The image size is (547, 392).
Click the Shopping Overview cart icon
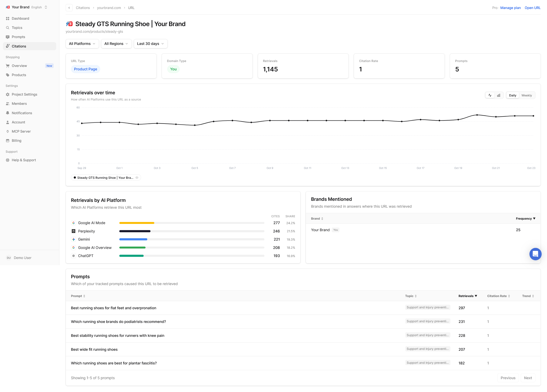[x=7, y=66]
